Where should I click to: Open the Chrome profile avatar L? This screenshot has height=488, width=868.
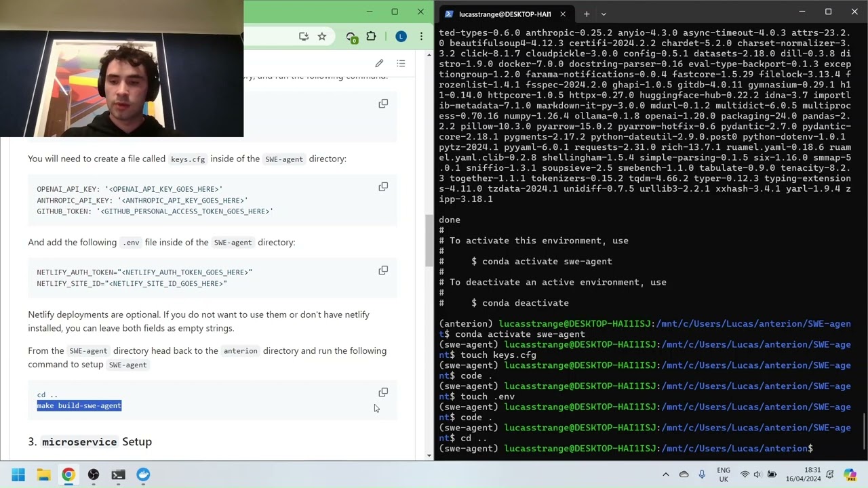tap(401, 37)
